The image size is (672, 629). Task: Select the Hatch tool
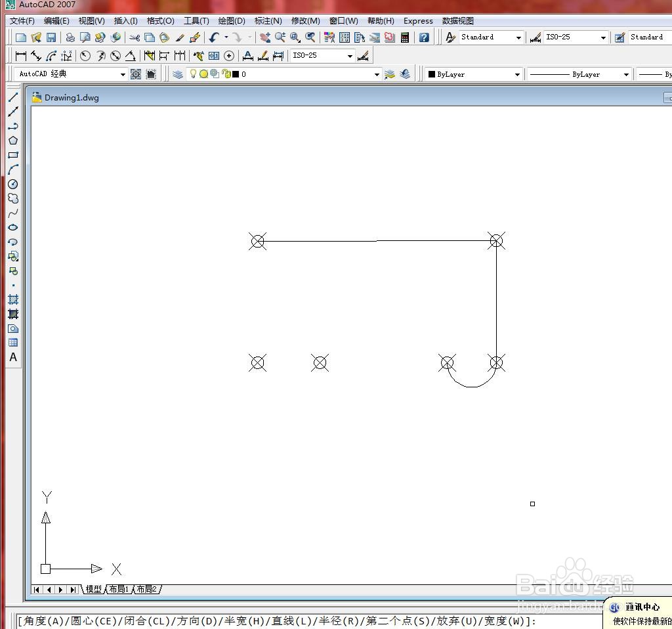(x=13, y=299)
